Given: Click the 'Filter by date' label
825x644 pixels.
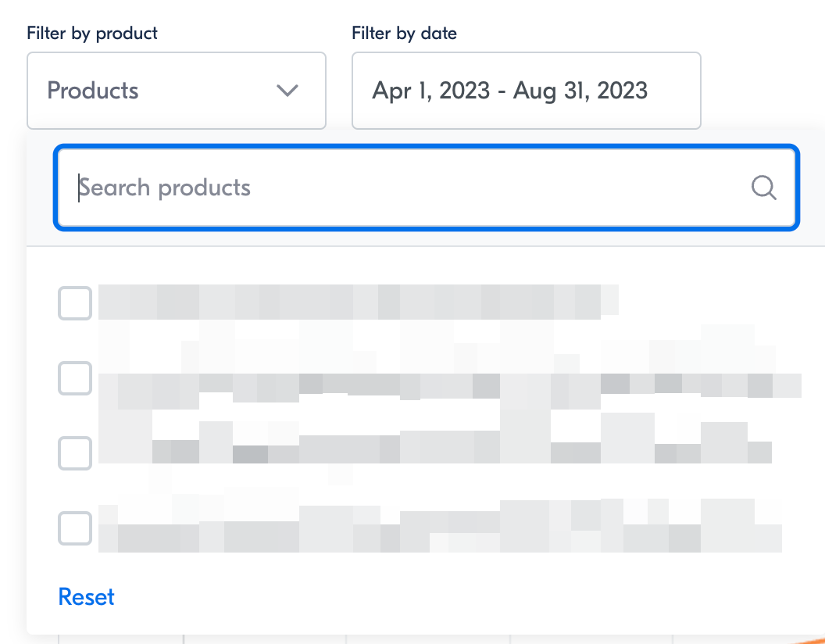Looking at the screenshot, I should [404, 33].
